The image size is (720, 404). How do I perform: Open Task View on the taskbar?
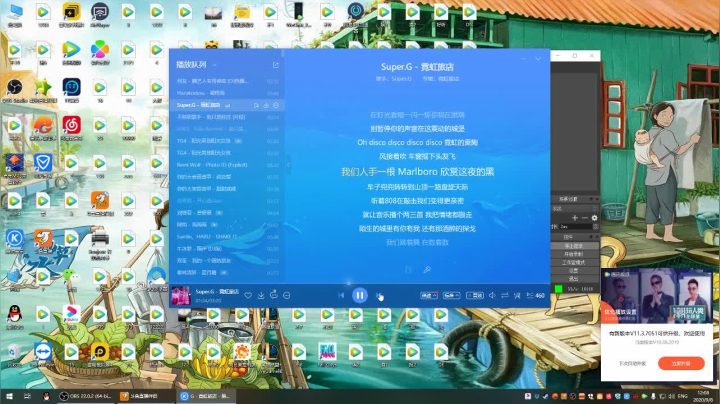(x=27, y=396)
